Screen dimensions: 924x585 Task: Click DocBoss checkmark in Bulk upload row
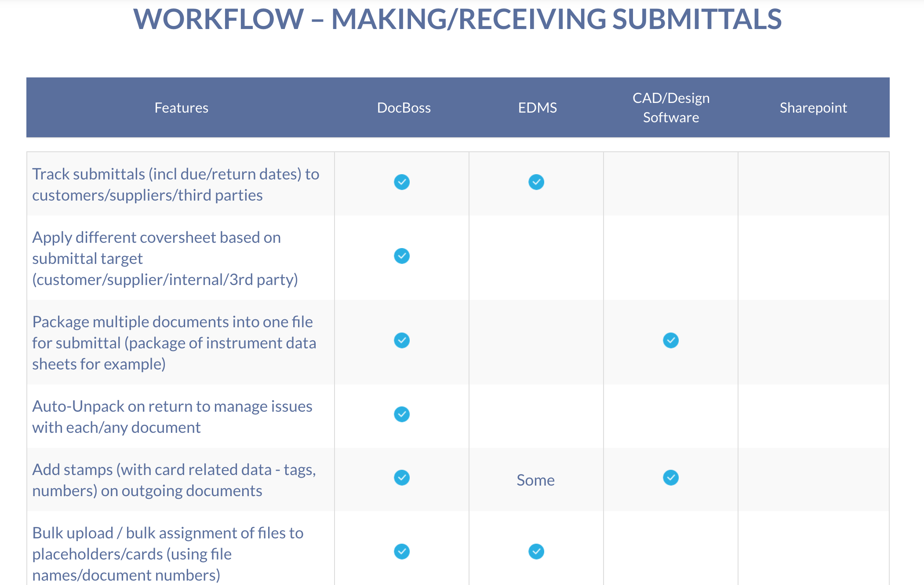point(402,552)
